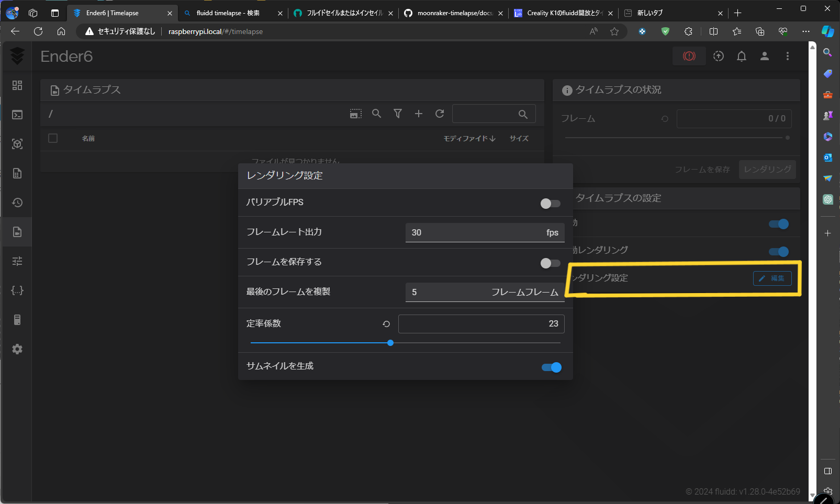
Task: Open the browser settings menu with three dots
Action: pos(806,31)
